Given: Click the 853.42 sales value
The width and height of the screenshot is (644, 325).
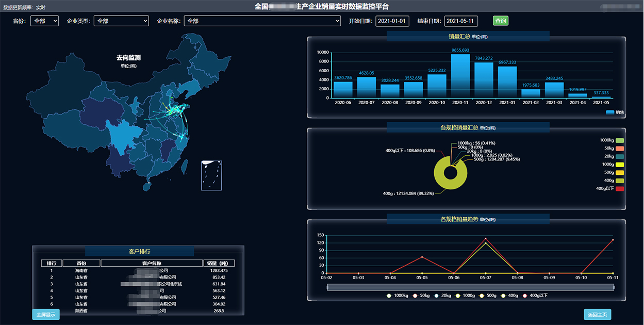Looking at the screenshot, I should click(219, 277).
